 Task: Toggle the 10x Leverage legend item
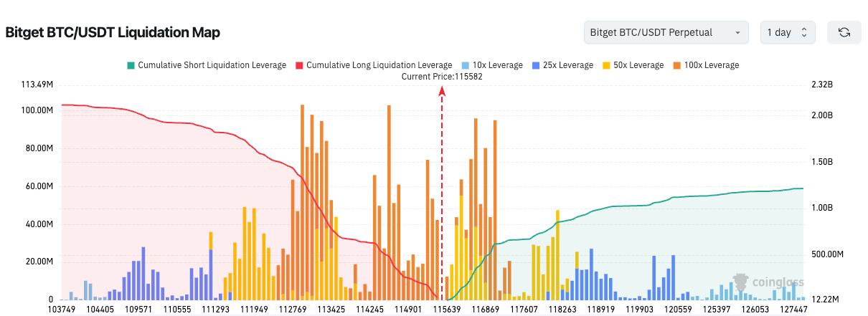[x=491, y=65]
